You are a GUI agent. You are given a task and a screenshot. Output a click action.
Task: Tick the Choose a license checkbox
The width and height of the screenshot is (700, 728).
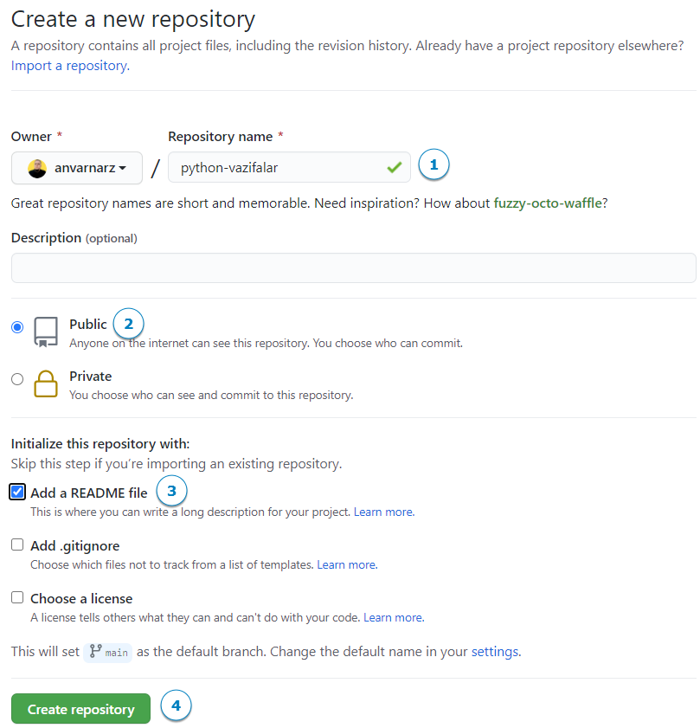coord(17,598)
